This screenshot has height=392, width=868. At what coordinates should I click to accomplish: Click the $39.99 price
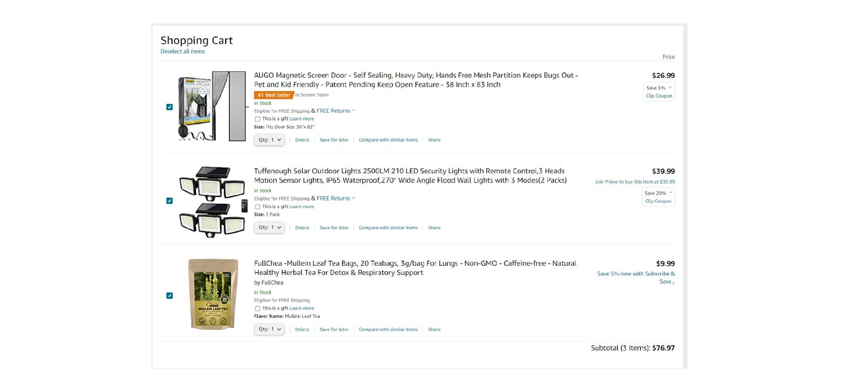click(x=663, y=171)
